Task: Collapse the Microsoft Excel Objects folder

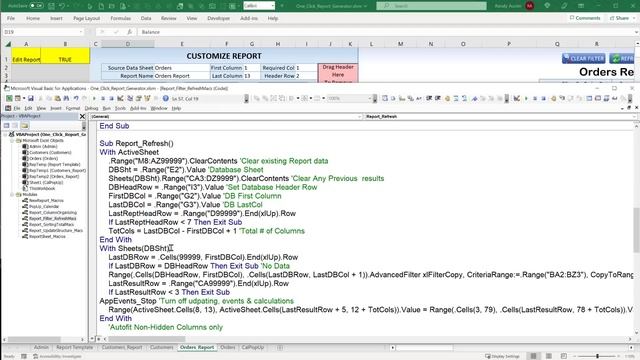Action: [12, 140]
